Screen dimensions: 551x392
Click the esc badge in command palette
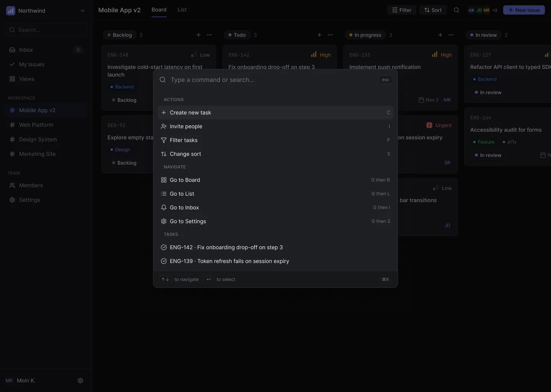tap(386, 80)
